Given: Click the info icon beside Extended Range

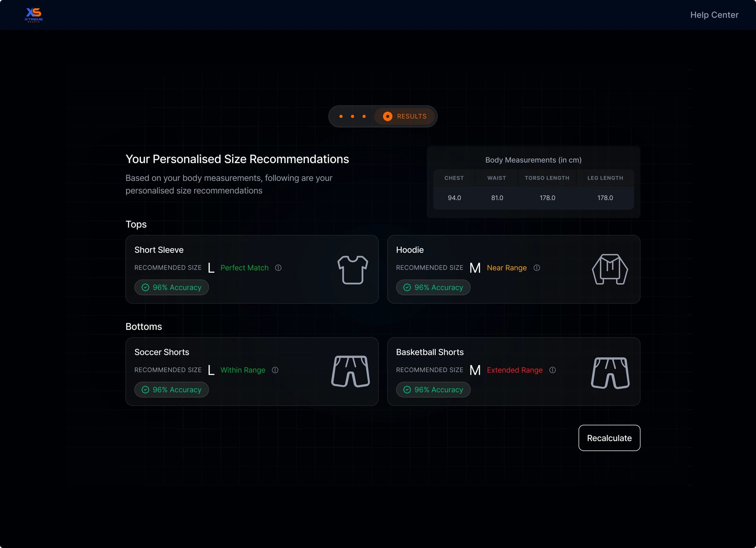Looking at the screenshot, I should click(x=552, y=370).
